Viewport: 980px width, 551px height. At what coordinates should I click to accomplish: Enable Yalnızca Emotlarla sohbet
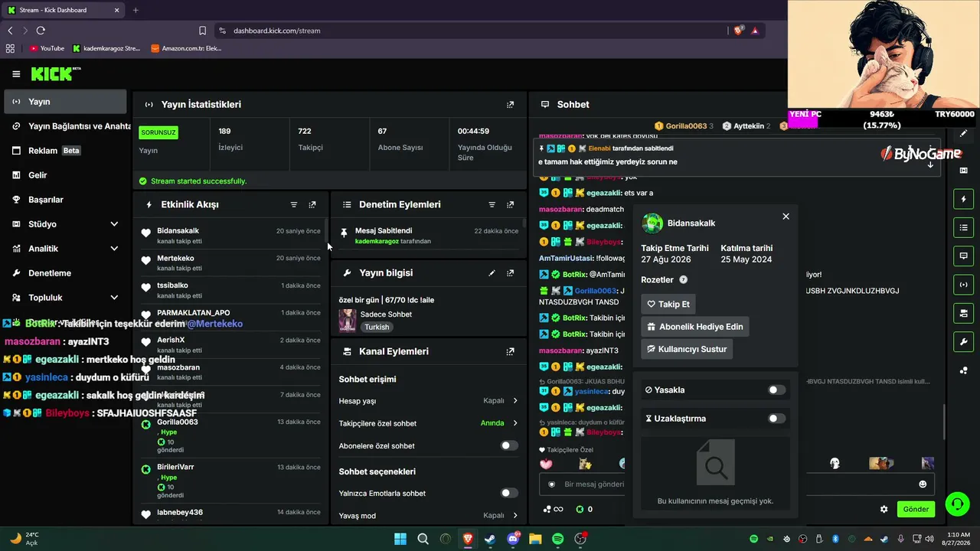pyautogui.click(x=509, y=493)
